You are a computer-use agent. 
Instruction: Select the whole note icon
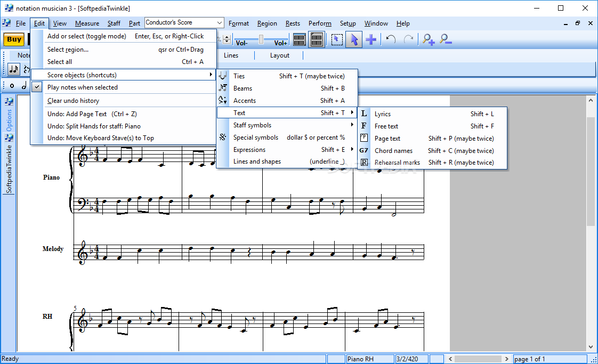tap(12, 86)
